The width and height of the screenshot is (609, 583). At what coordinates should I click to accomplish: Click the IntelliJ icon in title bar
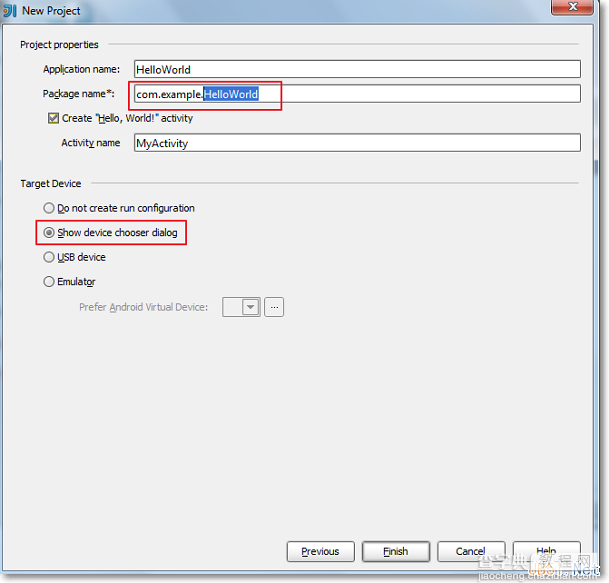pyautogui.click(x=10, y=11)
